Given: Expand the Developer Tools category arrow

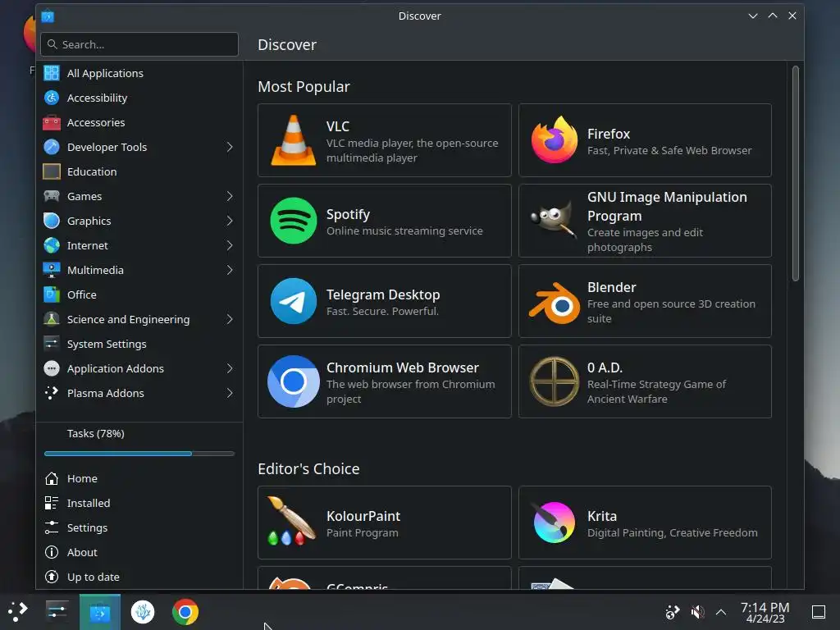Looking at the screenshot, I should (230, 147).
